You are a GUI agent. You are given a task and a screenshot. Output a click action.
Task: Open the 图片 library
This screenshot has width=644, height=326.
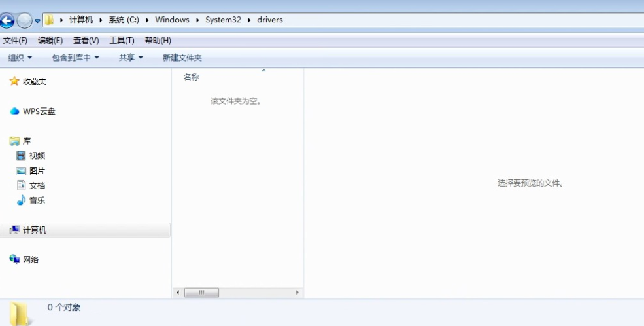37,171
